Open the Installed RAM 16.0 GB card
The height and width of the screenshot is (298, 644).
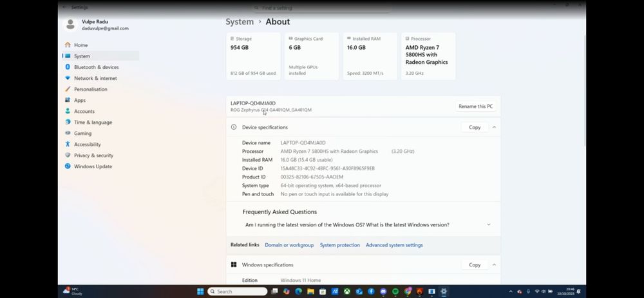370,56
